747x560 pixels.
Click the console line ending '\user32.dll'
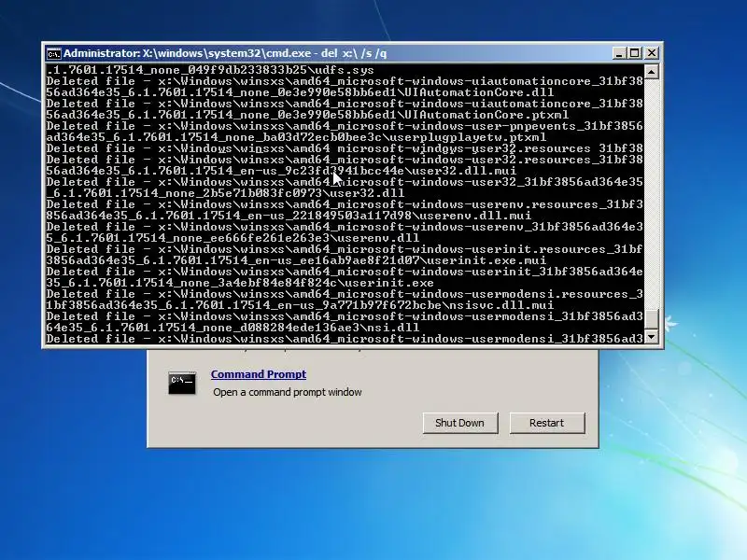click(x=225, y=193)
